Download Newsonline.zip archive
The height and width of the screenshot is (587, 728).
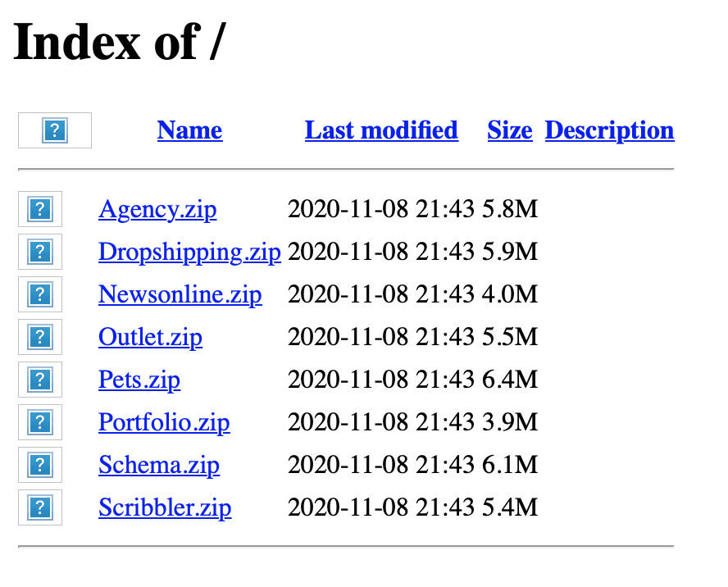[180, 294]
